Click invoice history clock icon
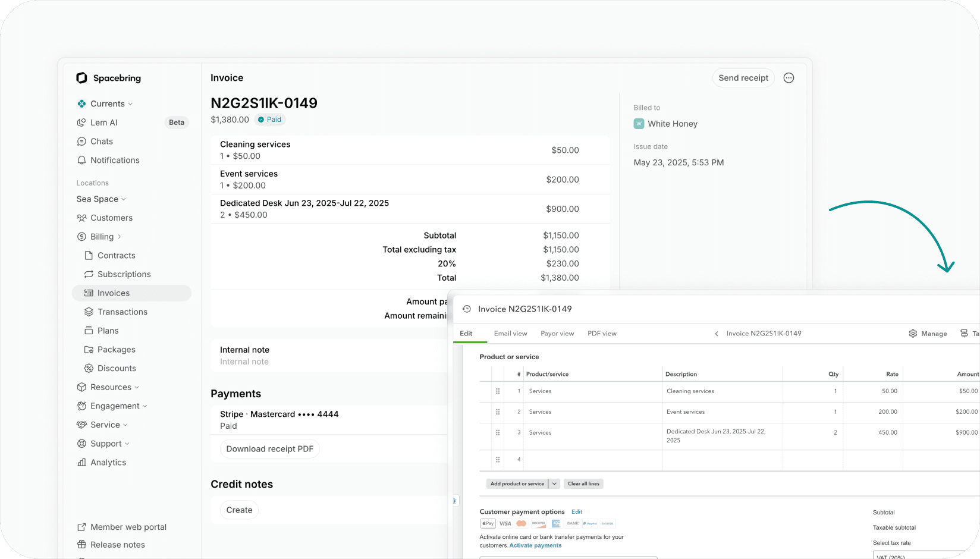The width and height of the screenshot is (980, 559). (467, 309)
